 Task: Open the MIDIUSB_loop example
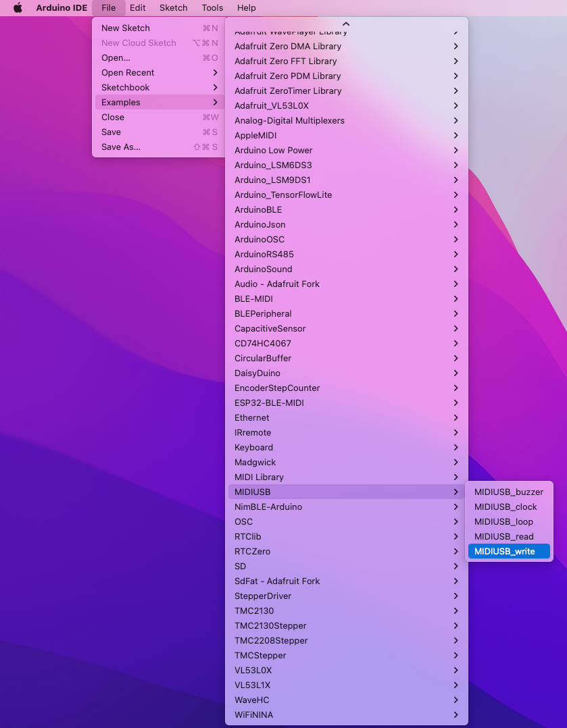509,521
